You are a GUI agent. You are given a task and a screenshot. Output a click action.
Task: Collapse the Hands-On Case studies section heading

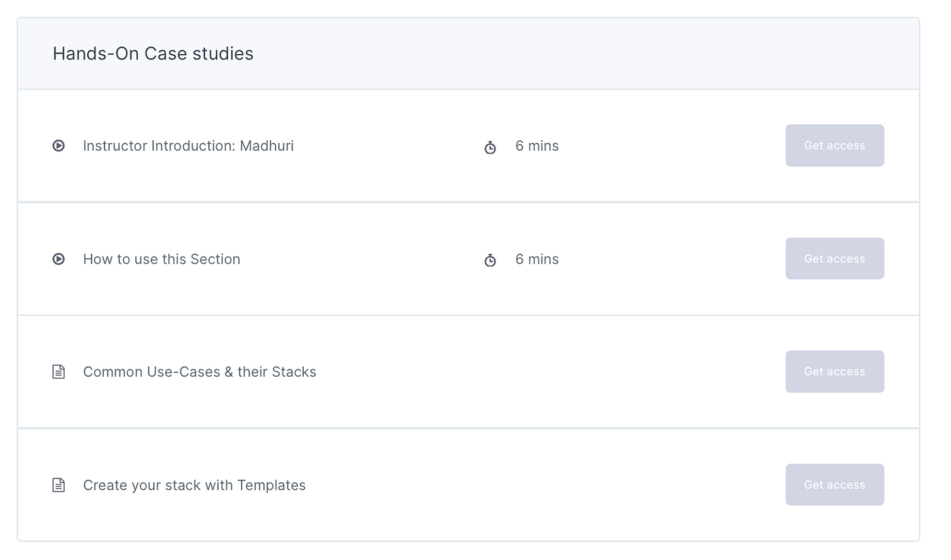click(x=153, y=54)
